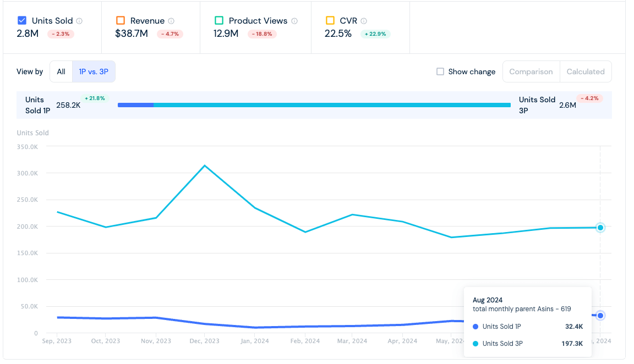Click the -4.2% Units Sold 3P badge
This screenshot has width=634, height=364.
pos(589,98)
